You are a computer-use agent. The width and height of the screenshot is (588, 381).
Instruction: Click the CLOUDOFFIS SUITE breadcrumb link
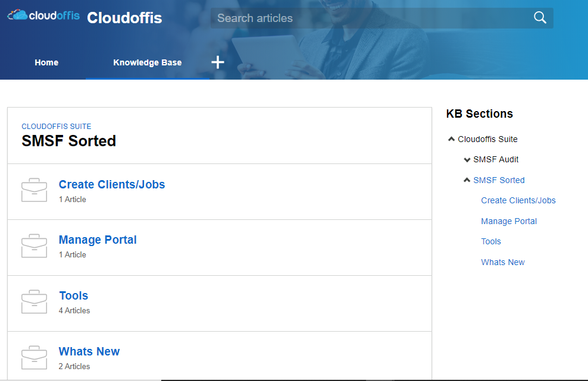pos(57,126)
